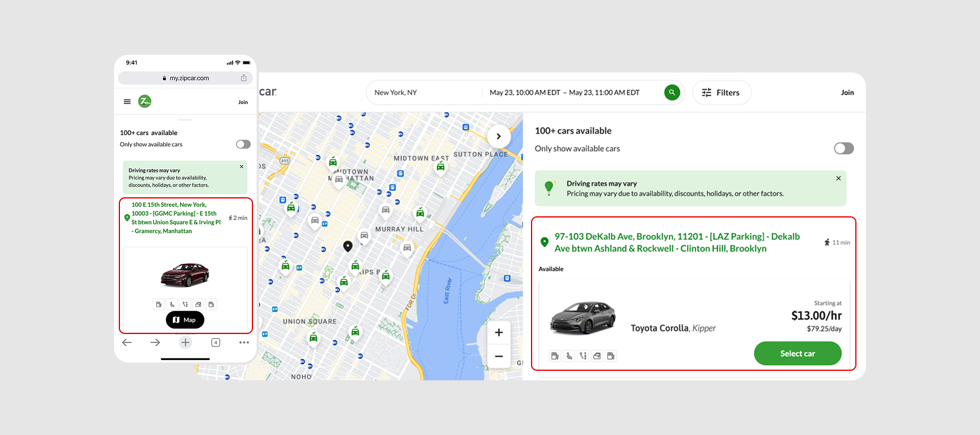Dismiss the driving rates notice on mobile
Viewport: 980px width, 435px height.
point(242,166)
